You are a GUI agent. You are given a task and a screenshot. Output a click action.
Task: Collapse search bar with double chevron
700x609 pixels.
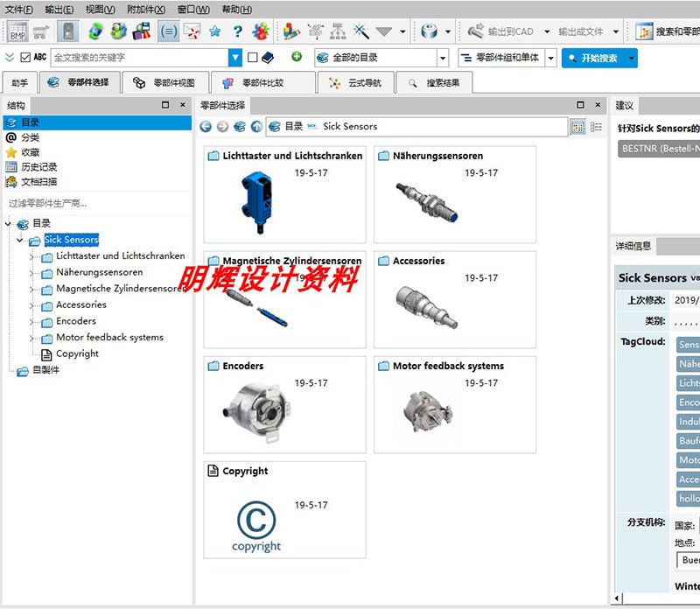10,57
